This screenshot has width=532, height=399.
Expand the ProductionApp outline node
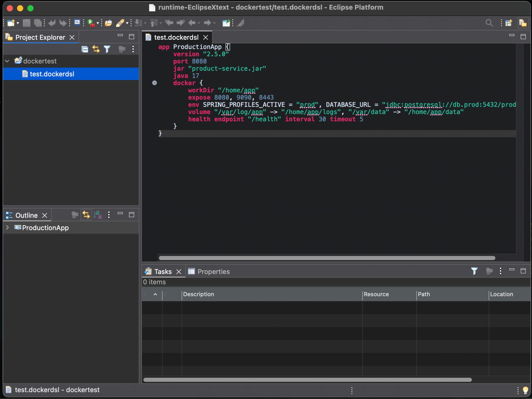coord(8,228)
